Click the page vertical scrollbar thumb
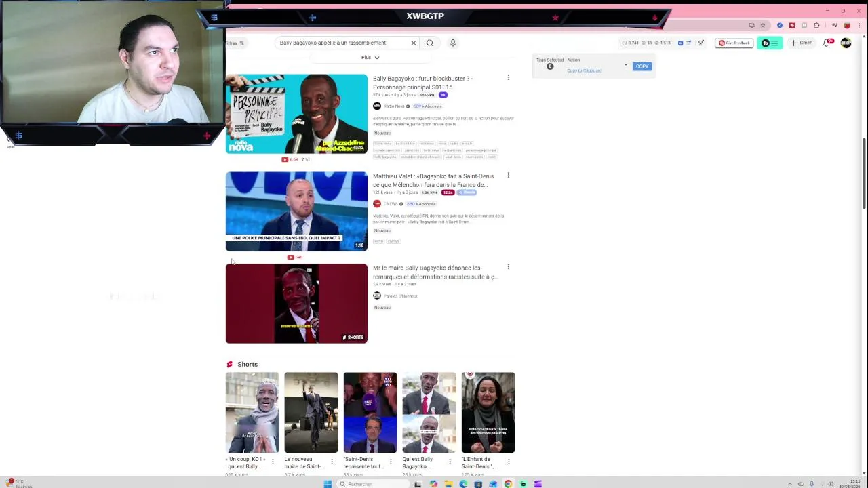Viewport: 868px width, 488px height. [x=864, y=174]
